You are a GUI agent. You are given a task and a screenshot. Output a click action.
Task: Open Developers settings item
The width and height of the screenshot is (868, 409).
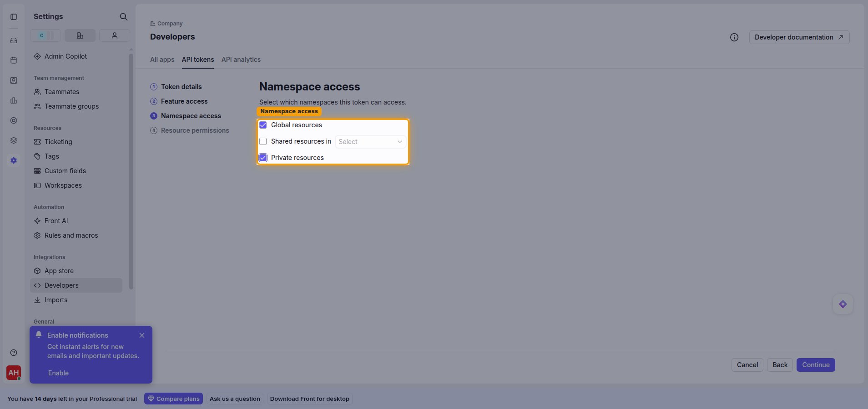pos(76,285)
